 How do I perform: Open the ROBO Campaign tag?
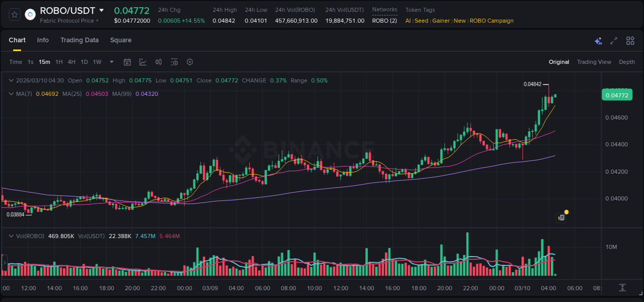491,21
